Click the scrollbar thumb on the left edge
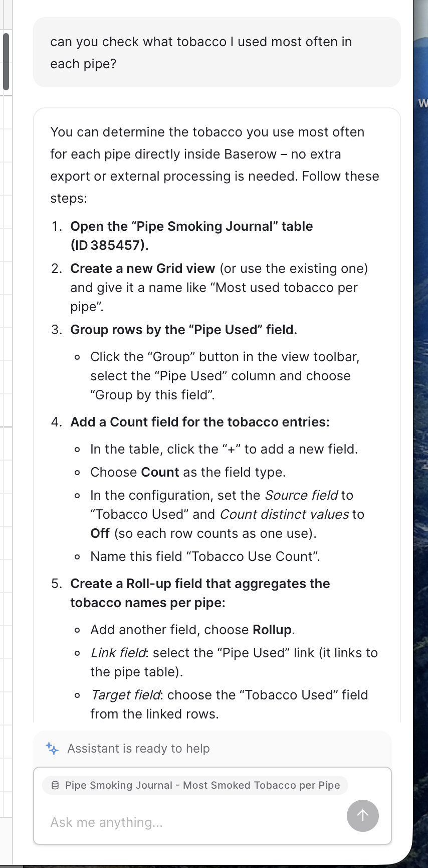428x868 pixels. coord(6,61)
